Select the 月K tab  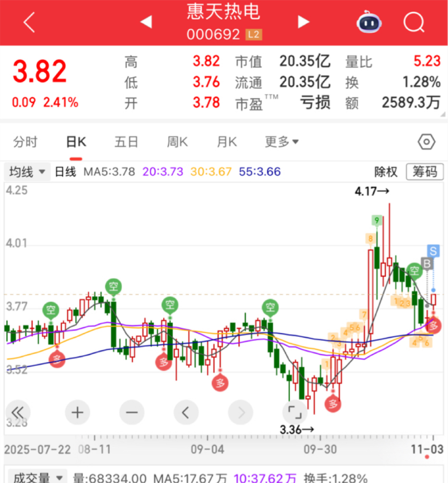(227, 142)
